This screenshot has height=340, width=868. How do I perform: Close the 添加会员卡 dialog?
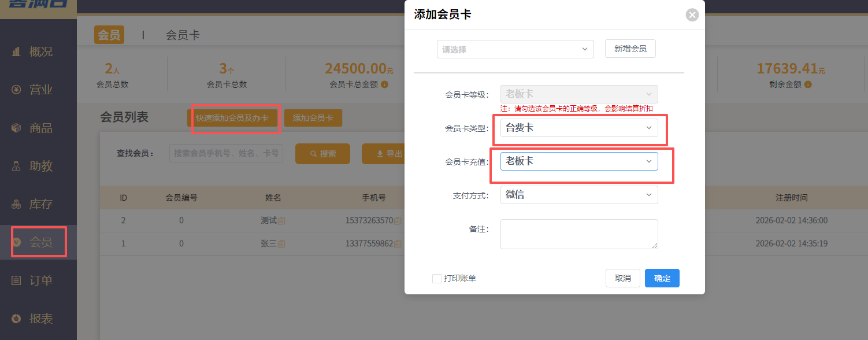[692, 15]
